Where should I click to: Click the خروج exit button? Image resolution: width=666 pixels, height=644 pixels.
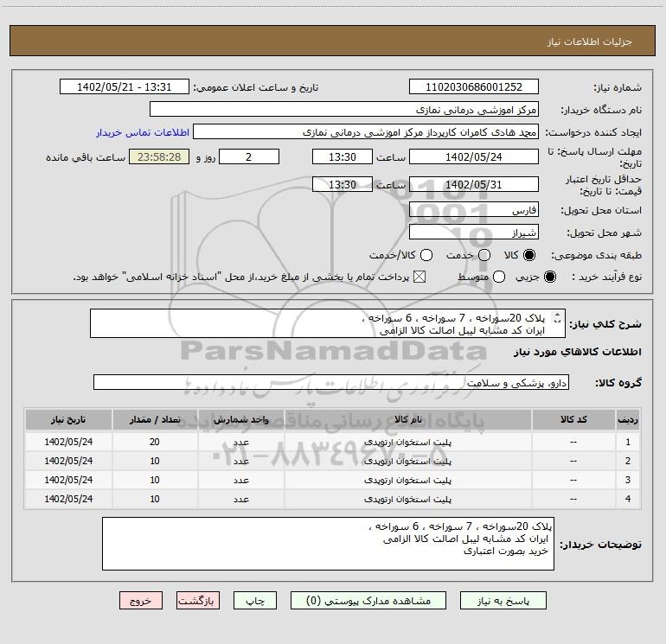click(141, 601)
